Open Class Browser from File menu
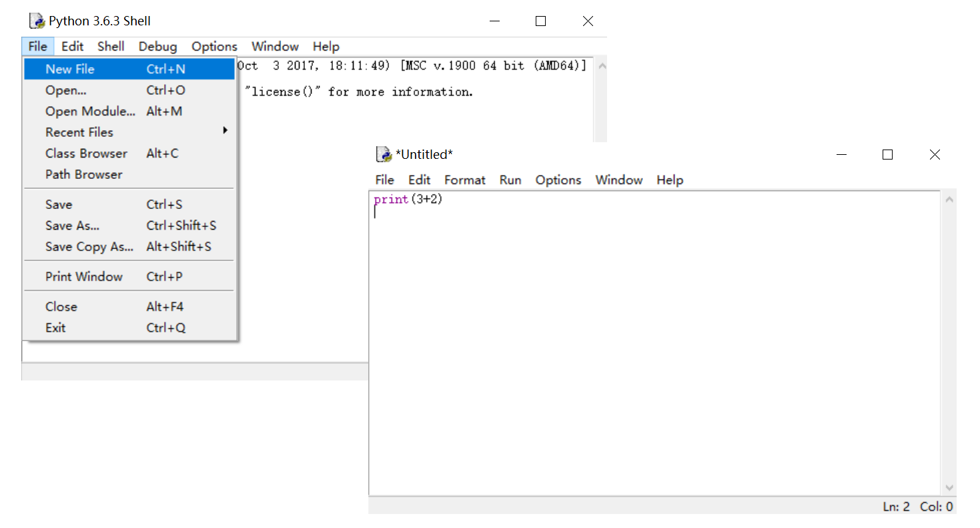The height and width of the screenshot is (528, 980). coord(129,154)
